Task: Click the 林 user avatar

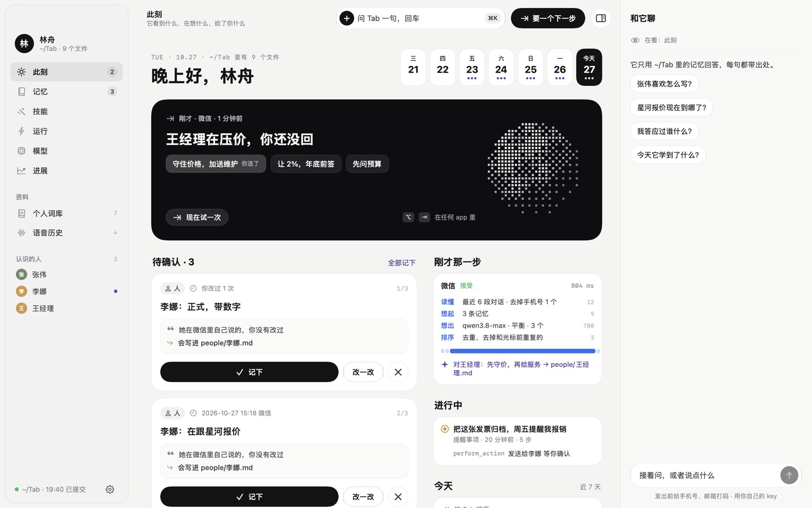Action: tap(24, 44)
